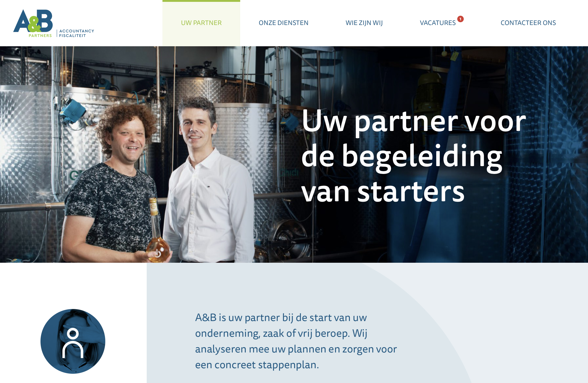Open the VACATURES page

(438, 23)
